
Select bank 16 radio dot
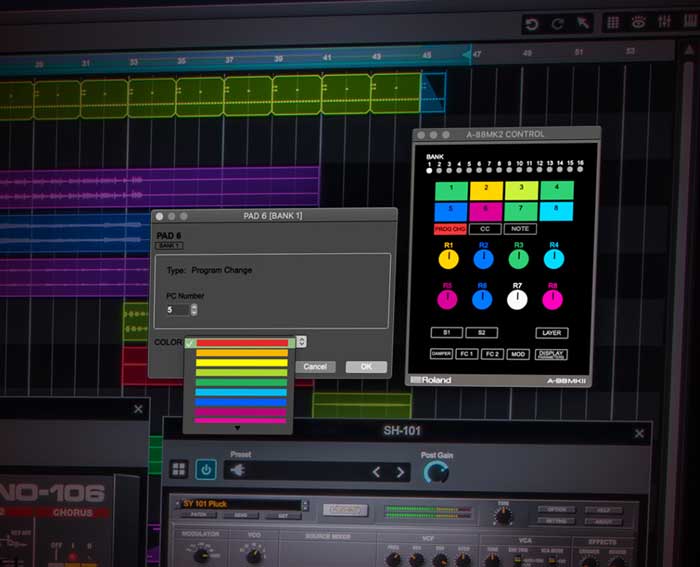coord(580,169)
